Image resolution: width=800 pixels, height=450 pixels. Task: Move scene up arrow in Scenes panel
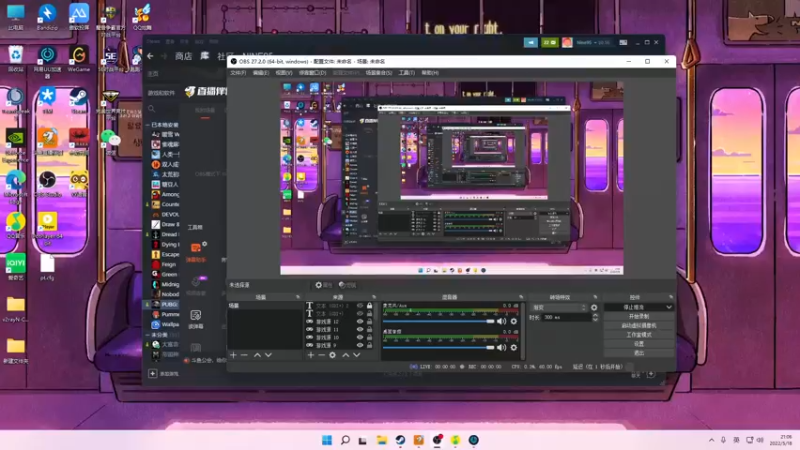(x=257, y=355)
